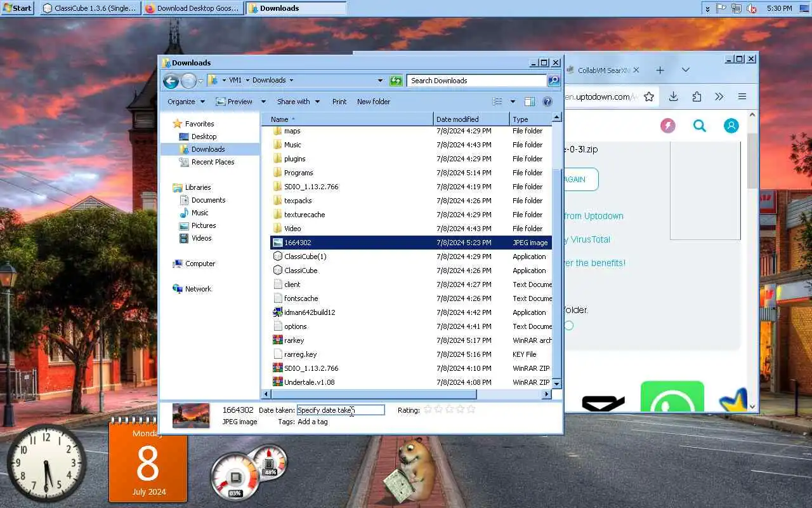Click the 1664302 thumbnail in details pane
812x508 pixels.
pyautogui.click(x=191, y=415)
